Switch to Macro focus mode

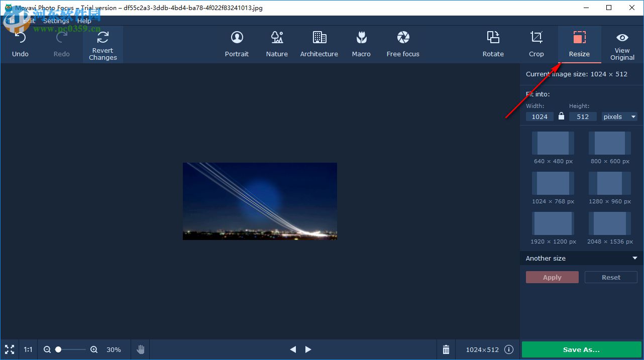361,44
